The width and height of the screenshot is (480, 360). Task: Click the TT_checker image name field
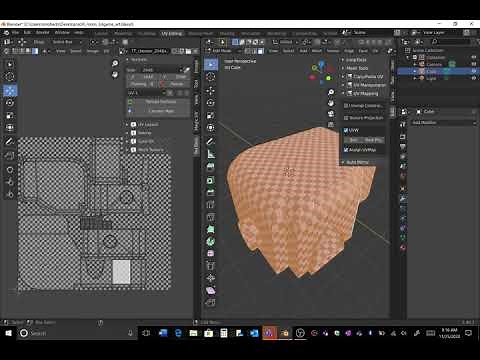[x=149, y=51]
